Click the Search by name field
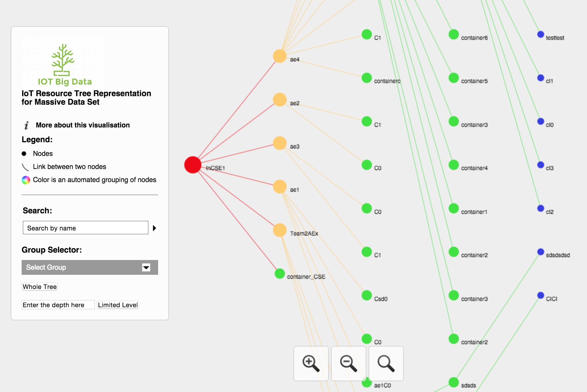The width and height of the screenshot is (587, 392). (x=85, y=228)
